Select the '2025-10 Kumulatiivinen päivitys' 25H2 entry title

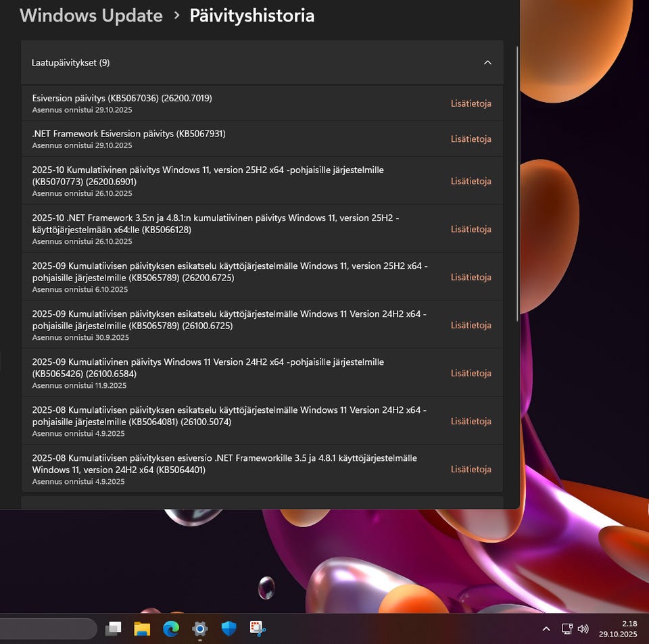click(208, 176)
